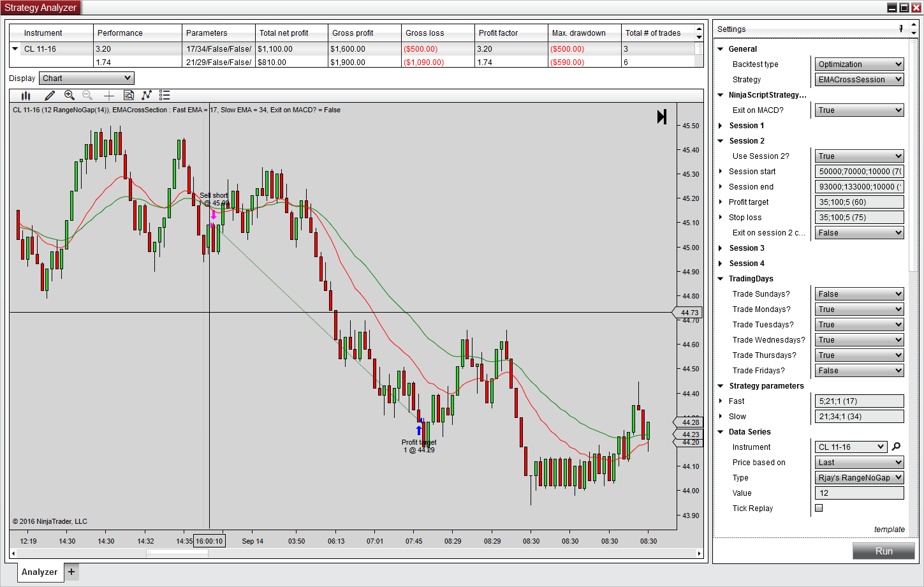The width and height of the screenshot is (924, 587).
Task: Collapse the General section
Action: click(721, 49)
